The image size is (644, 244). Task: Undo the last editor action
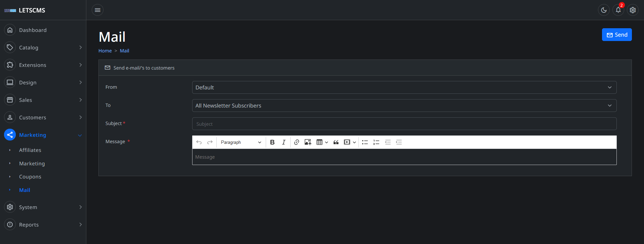tap(199, 142)
